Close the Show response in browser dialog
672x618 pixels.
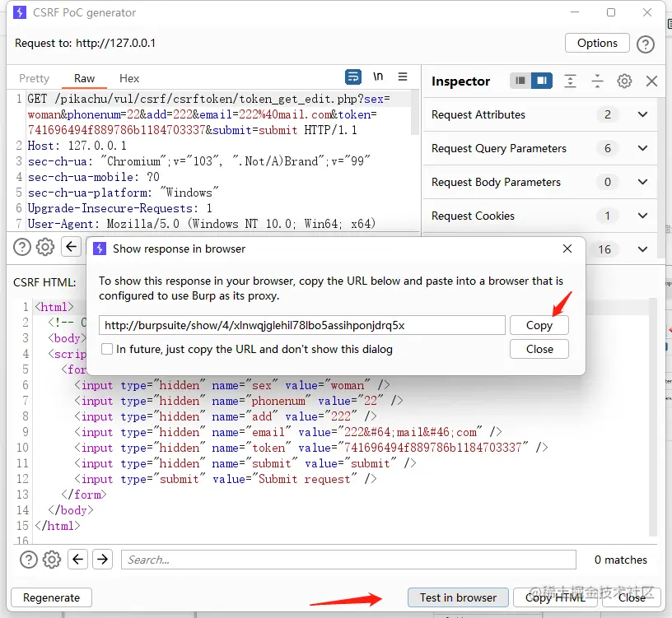(567, 249)
